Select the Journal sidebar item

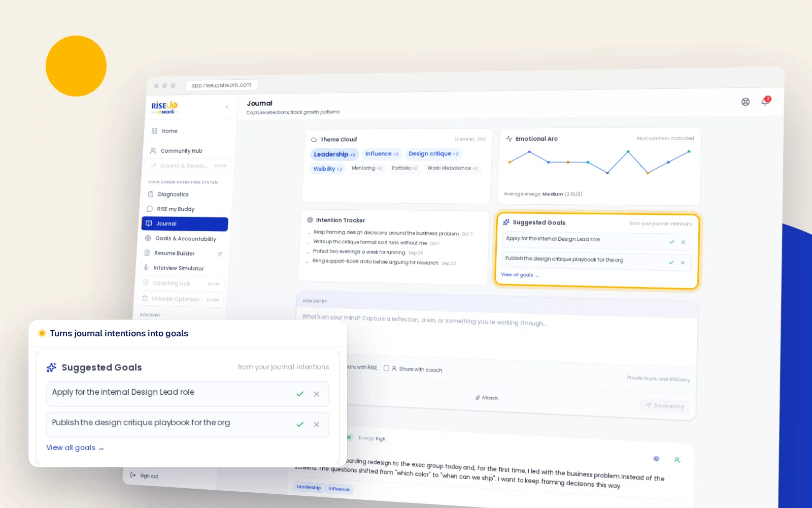coord(185,224)
